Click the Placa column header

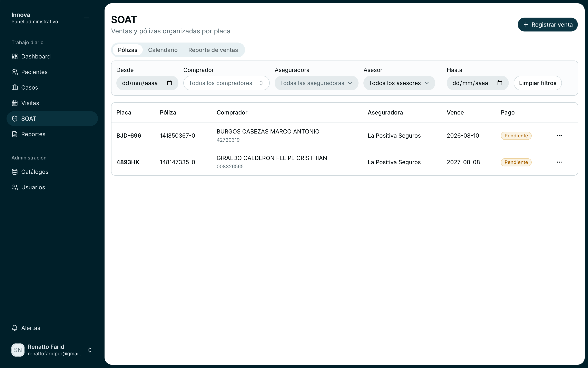point(124,112)
